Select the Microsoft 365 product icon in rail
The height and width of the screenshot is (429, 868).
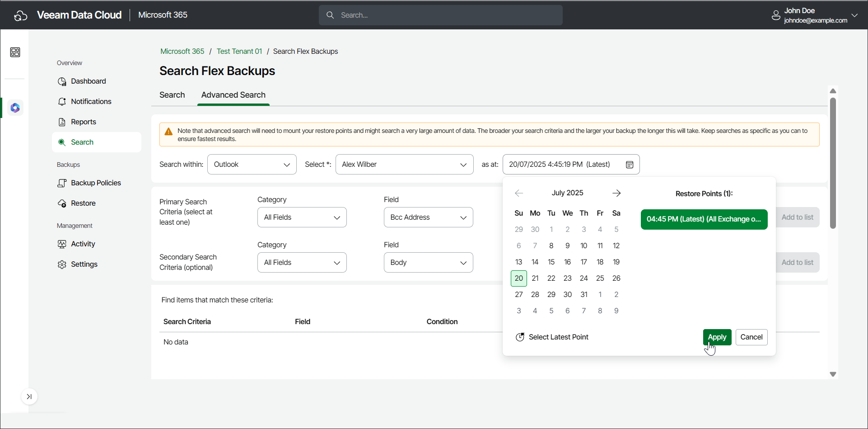coord(15,108)
